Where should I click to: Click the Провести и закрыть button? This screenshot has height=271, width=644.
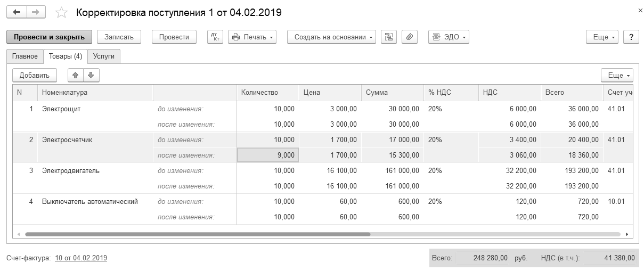[49, 37]
